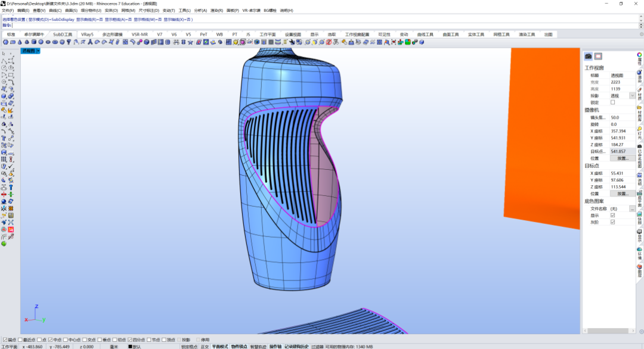Image resolution: width=644 pixels, height=349 pixels.
Task: Open the 曲面(S) menu
Action: 71,10
